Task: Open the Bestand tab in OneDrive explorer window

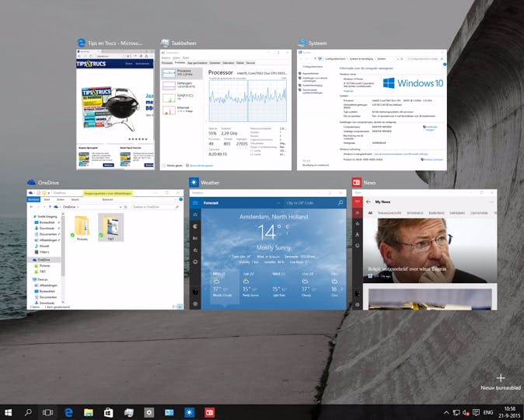Action: click(33, 199)
